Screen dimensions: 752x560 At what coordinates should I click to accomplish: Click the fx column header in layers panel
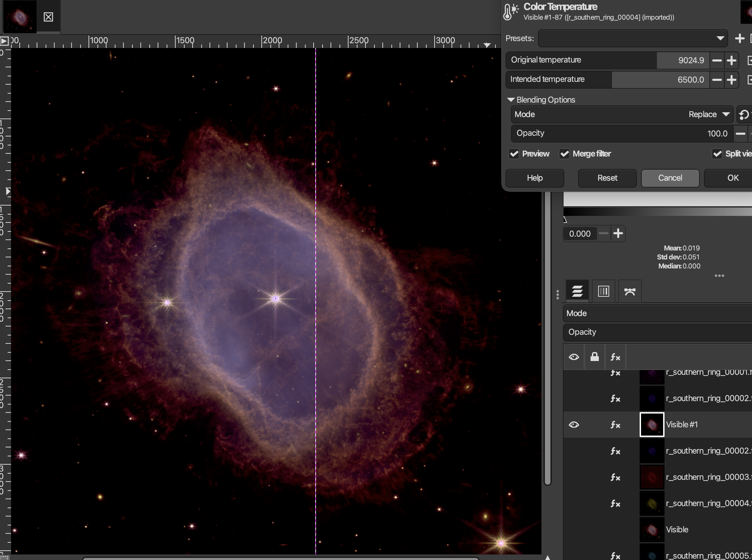click(x=615, y=357)
